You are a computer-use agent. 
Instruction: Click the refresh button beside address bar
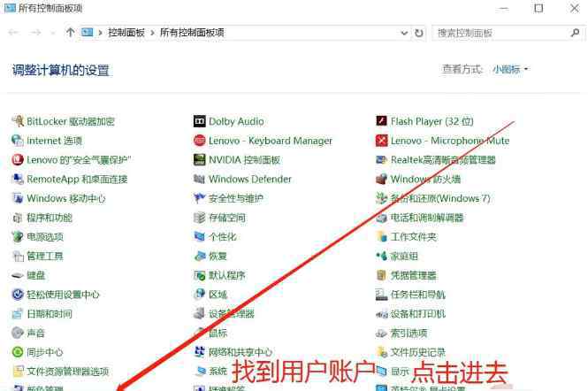tap(418, 33)
